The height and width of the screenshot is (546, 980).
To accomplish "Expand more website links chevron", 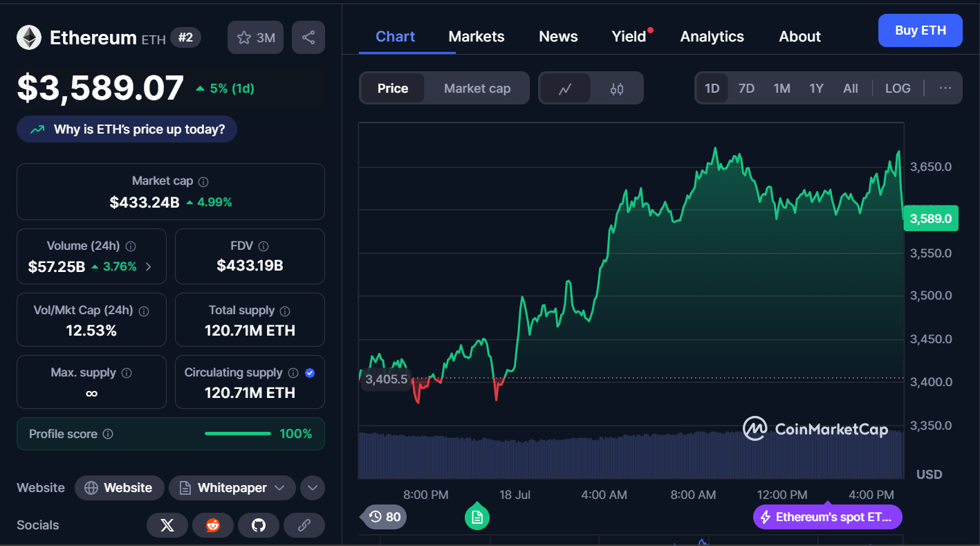I will tap(313, 488).
